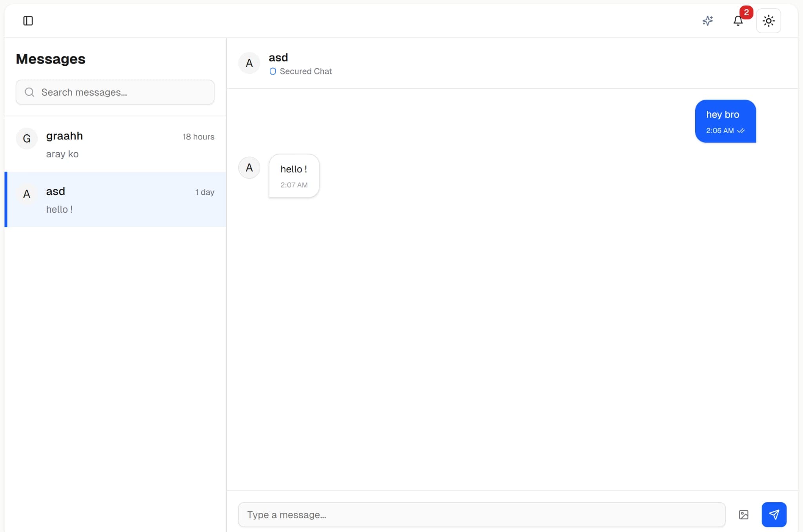Send the message with the paper plane icon
The width and height of the screenshot is (803, 532).
click(x=774, y=514)
